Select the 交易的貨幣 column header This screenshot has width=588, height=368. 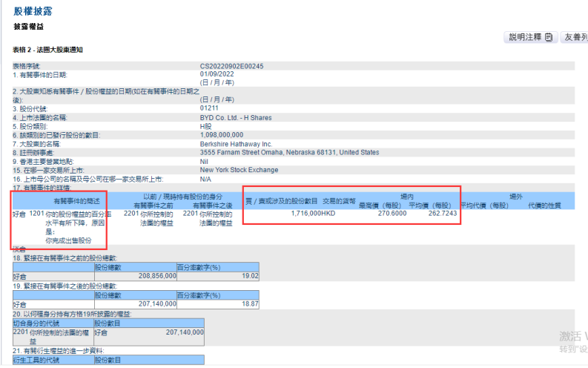(x=339, y=201)
